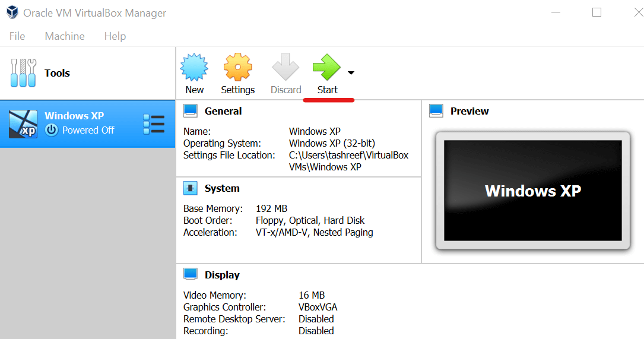This screenshot has height=339, width=644.
Task: Expand the Start button dropdown arrow
Action: pyautogui.click(x=351, y=73)
